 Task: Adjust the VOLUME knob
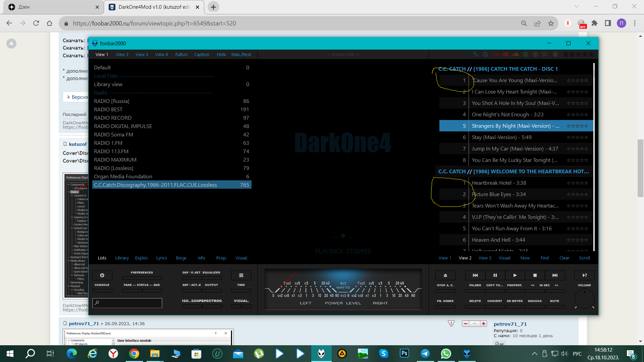coord(584,298)
